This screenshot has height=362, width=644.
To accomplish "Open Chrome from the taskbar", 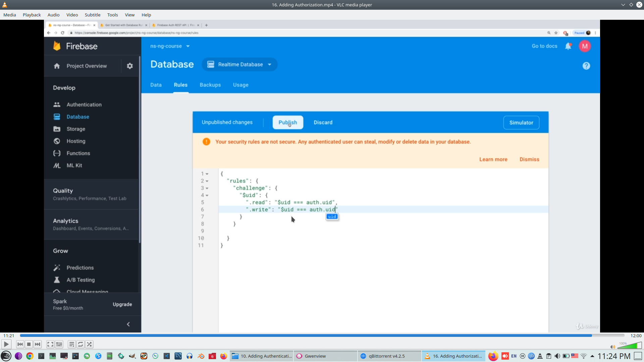I will (30, 356).
